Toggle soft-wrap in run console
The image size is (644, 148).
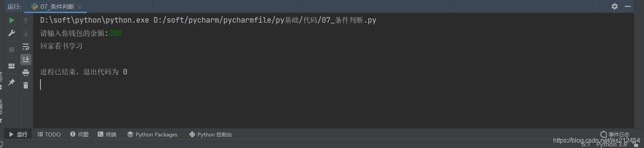coord(26,47)
